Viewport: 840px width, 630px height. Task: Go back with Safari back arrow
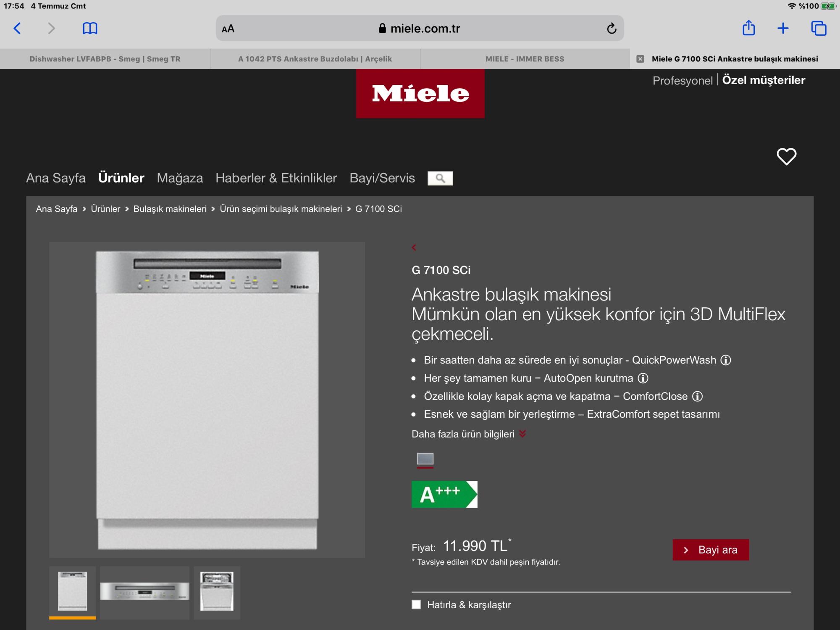click(17, 29)
